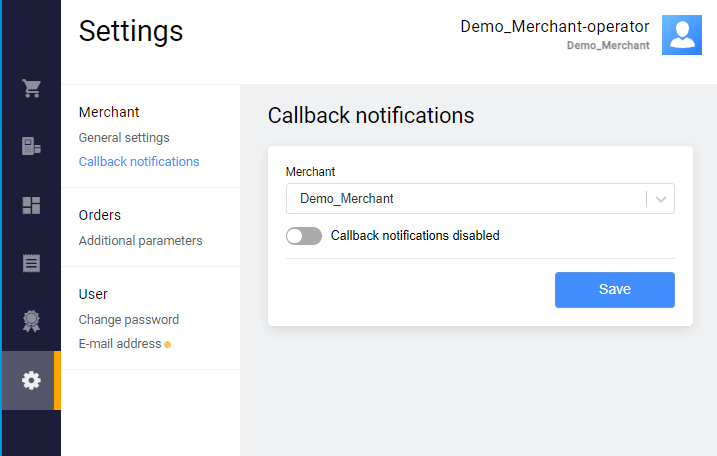The width and height of the screenshot is (717, 456).
Task: Go to General settings
Action: (x=124, y=138)
